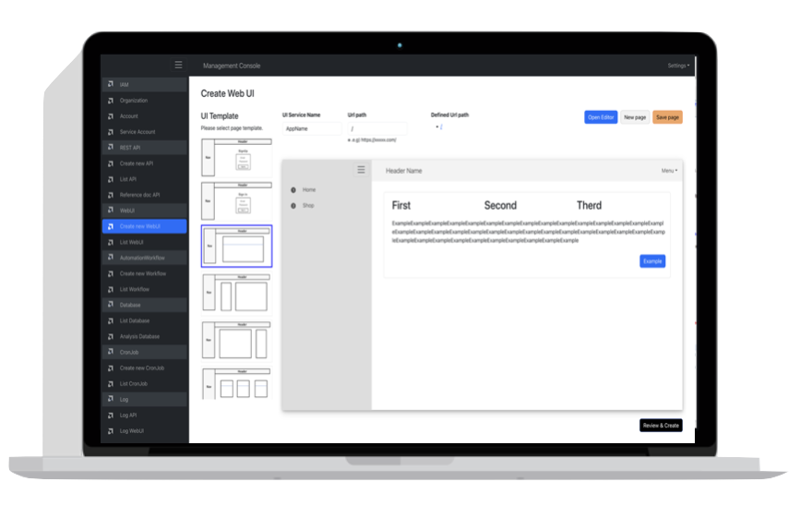Viewport: 812px width, 506px height.
Task: Click the icon next to Organization
Action: click(111, 101)
